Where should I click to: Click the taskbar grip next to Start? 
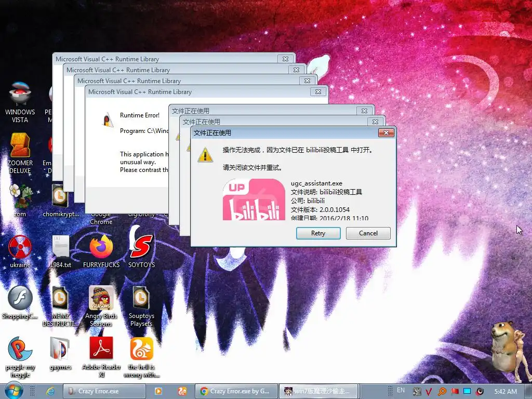pos(32,391)
